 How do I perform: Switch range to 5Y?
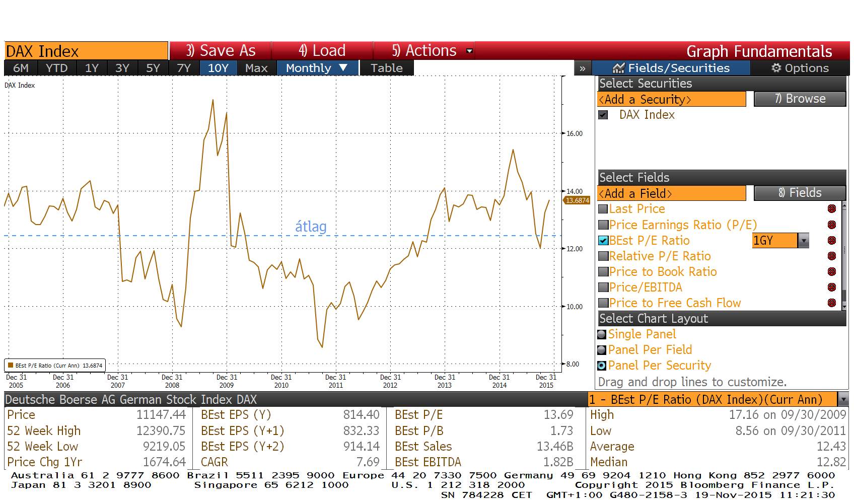[153, 68]
